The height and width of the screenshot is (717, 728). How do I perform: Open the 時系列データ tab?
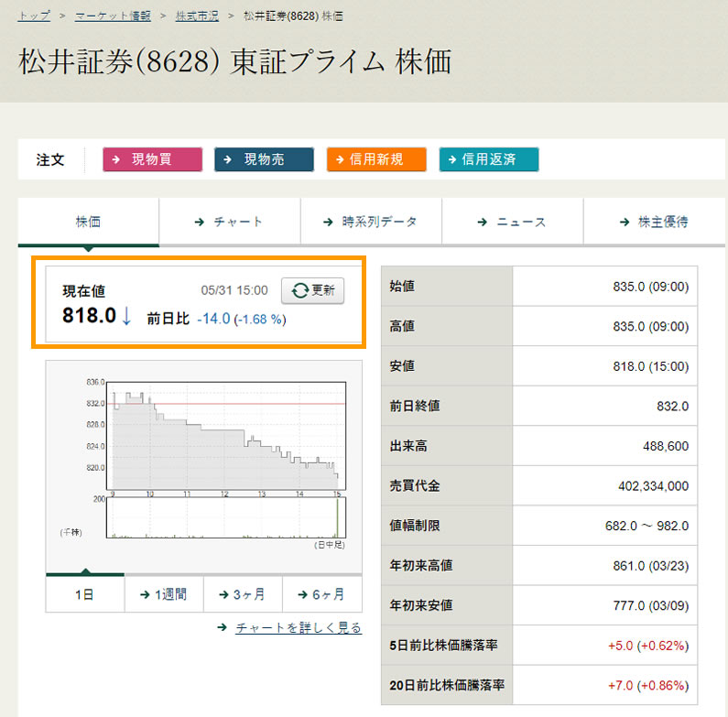(371, 222)
